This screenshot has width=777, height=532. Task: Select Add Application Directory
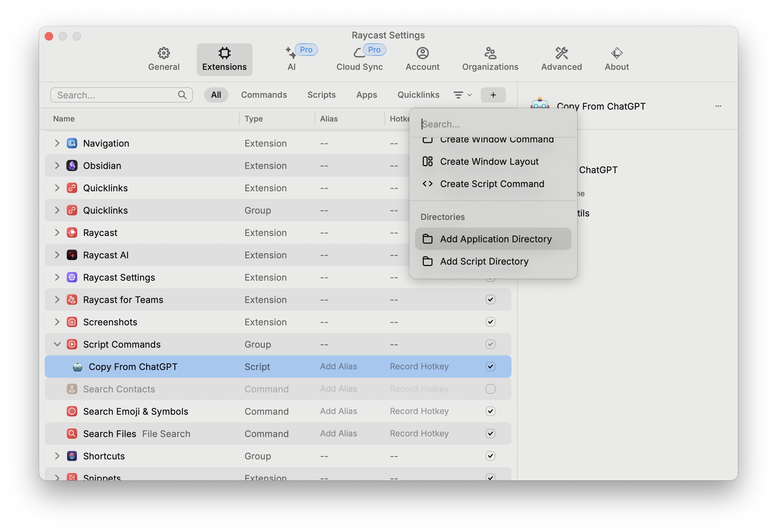(493, 239)
